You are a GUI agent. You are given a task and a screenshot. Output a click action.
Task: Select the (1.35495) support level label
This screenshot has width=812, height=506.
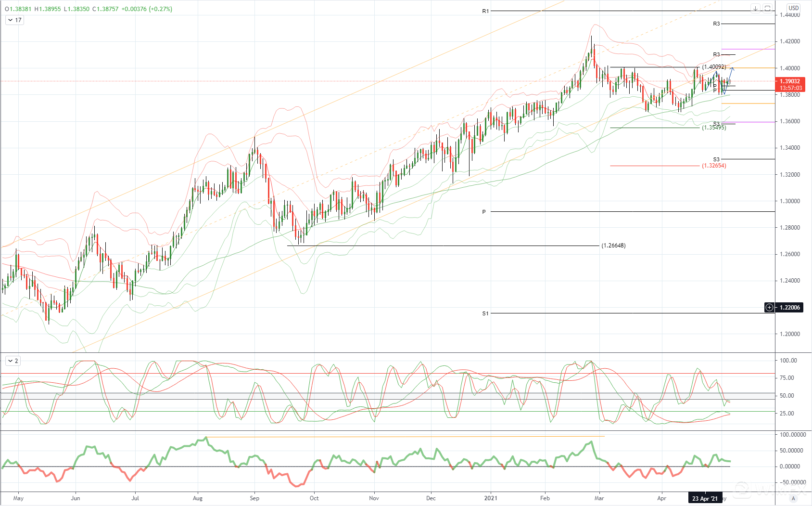(x=714, y=128)
